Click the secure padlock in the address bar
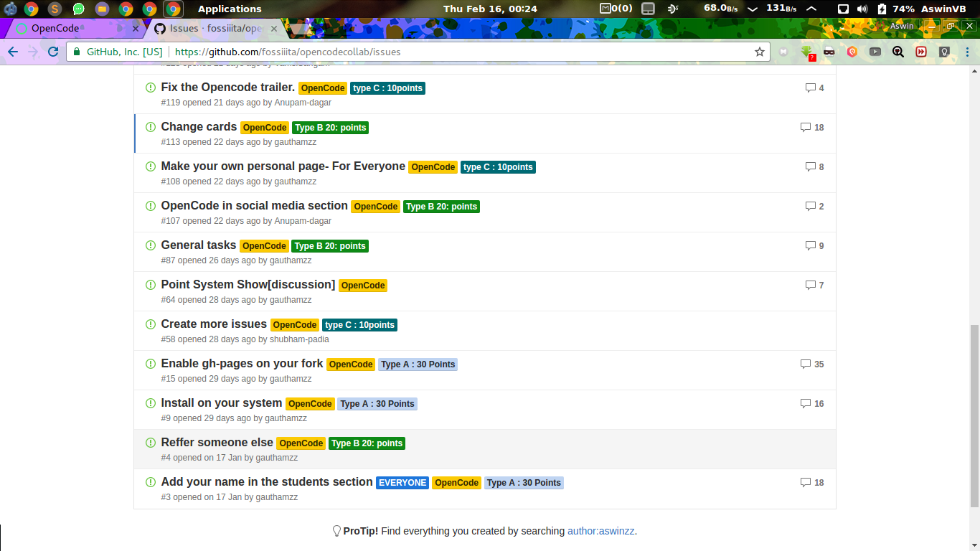 click(77, 52)
